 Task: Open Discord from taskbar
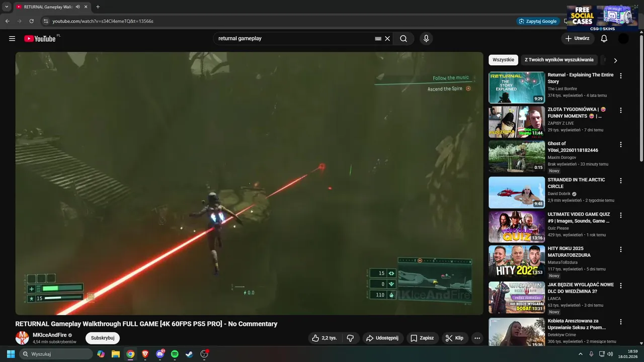(160, 354)
